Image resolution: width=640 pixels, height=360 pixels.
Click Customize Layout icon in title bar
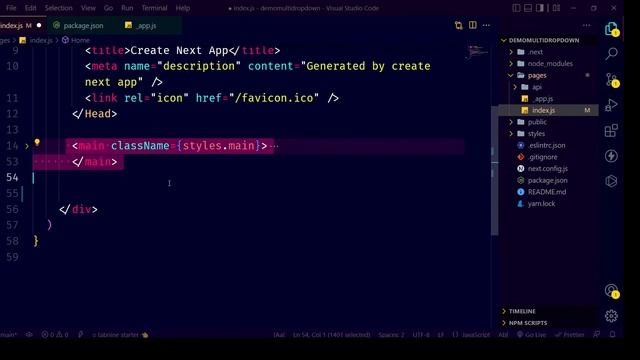point(556,8)
